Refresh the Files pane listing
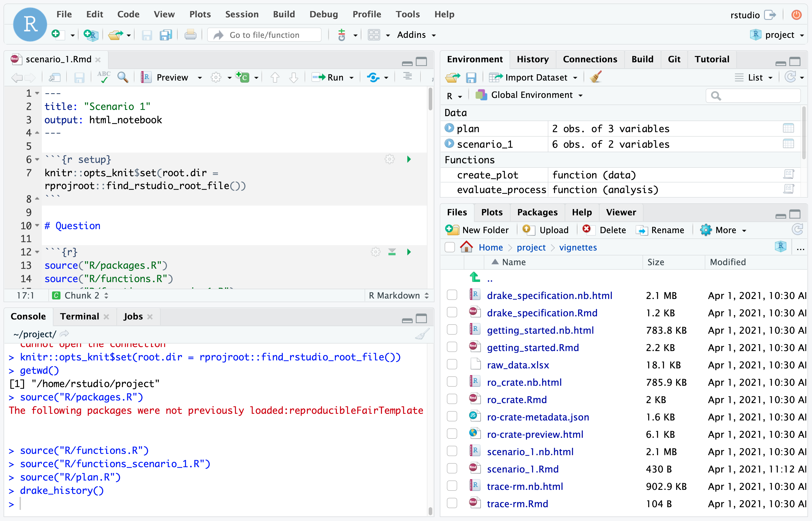Viewport: 812px width, 521px height. tap(797, 230)
